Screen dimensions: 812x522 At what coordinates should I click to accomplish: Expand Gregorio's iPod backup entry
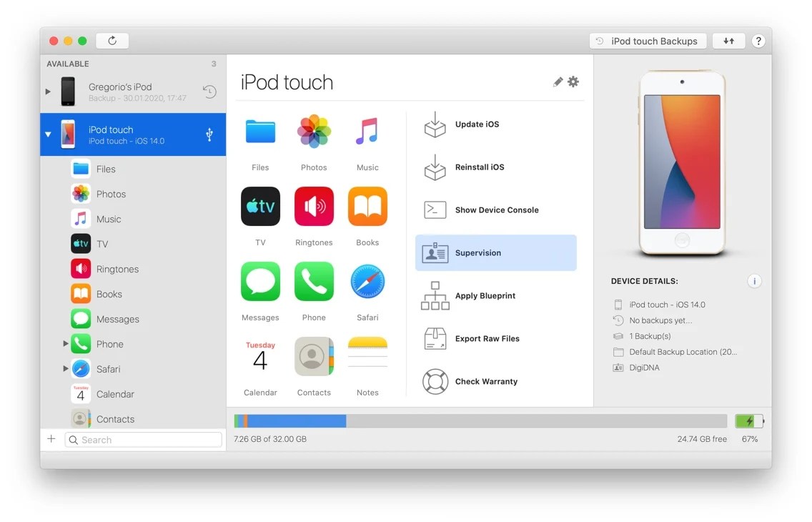47,92
